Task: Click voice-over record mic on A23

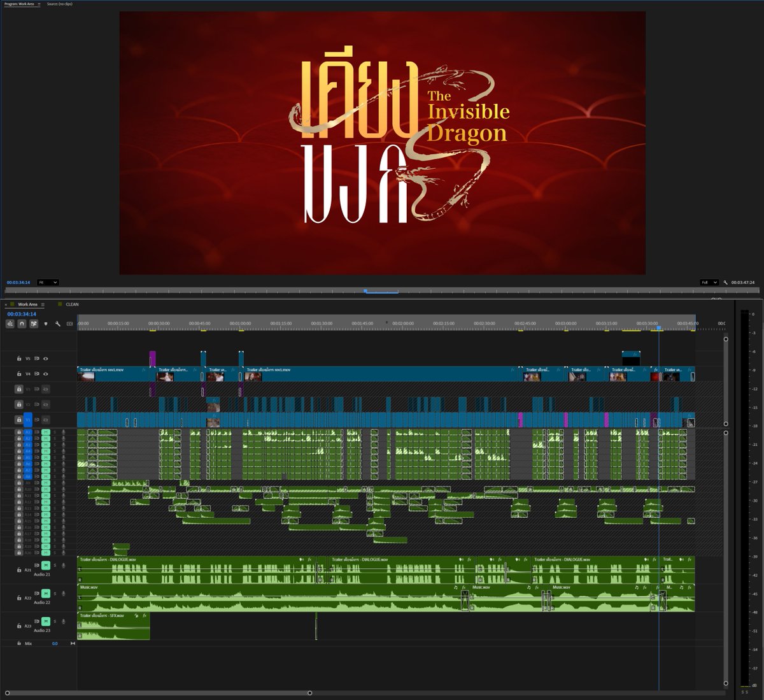Action: click(x=64, y=622)
